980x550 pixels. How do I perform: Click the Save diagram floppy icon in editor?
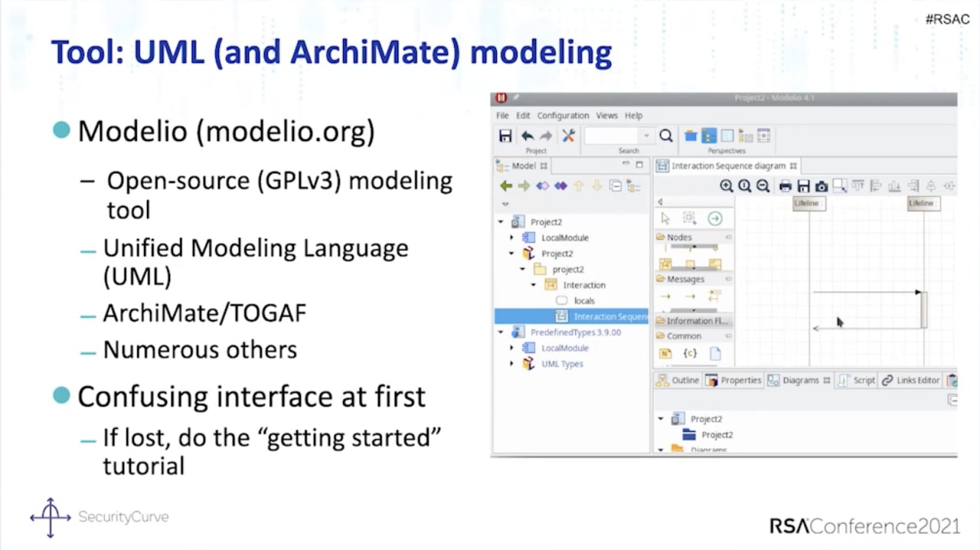point(803,186)
